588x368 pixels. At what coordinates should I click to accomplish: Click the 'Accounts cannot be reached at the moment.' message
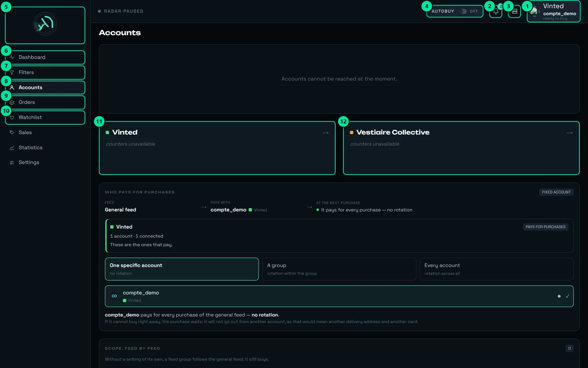pos(339,79)
